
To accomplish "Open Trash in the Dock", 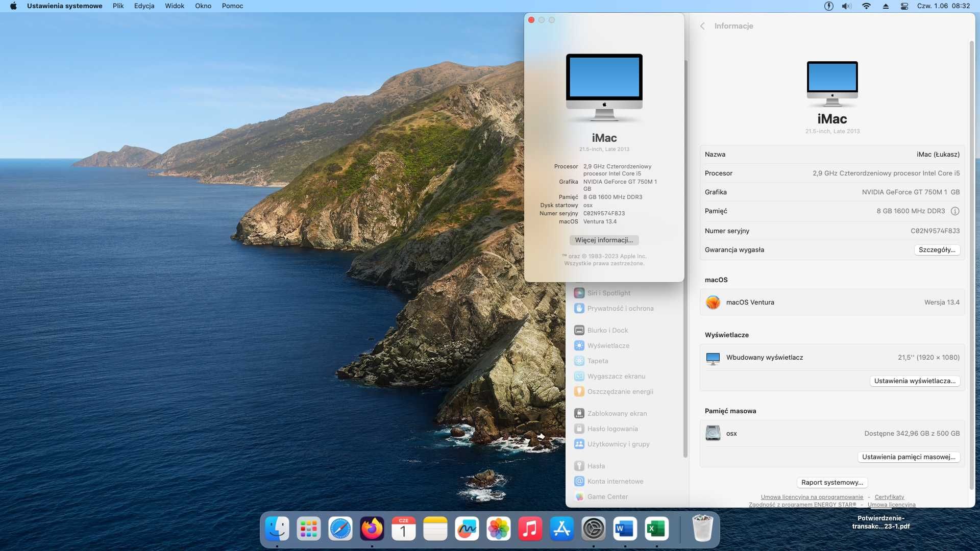I will pos(703,529).
